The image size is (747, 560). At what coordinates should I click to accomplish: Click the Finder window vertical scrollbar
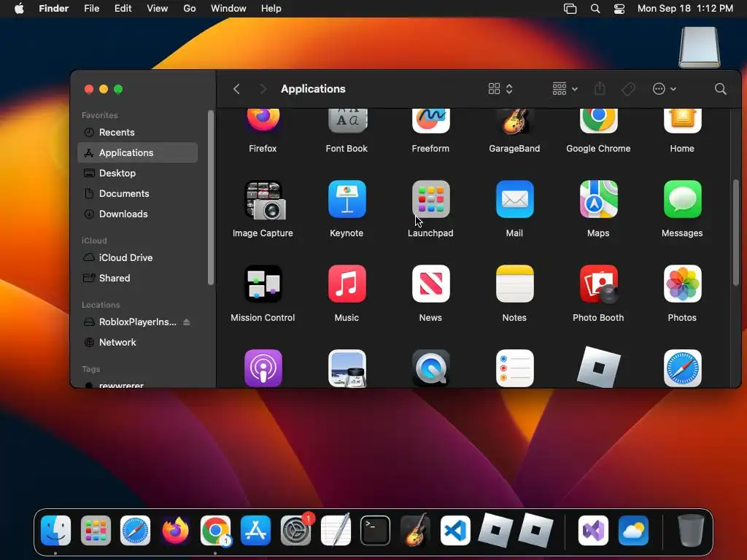(x=735, y=233)
